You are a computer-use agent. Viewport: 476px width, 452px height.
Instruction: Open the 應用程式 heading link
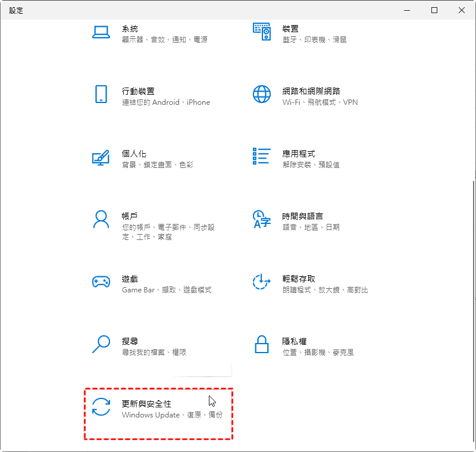point(299,154)
